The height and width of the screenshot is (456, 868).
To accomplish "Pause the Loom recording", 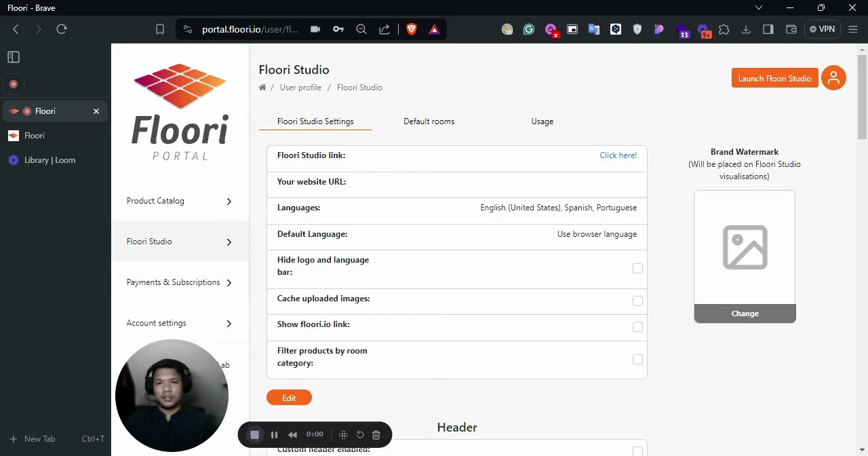I will click(x=274, y=434).
